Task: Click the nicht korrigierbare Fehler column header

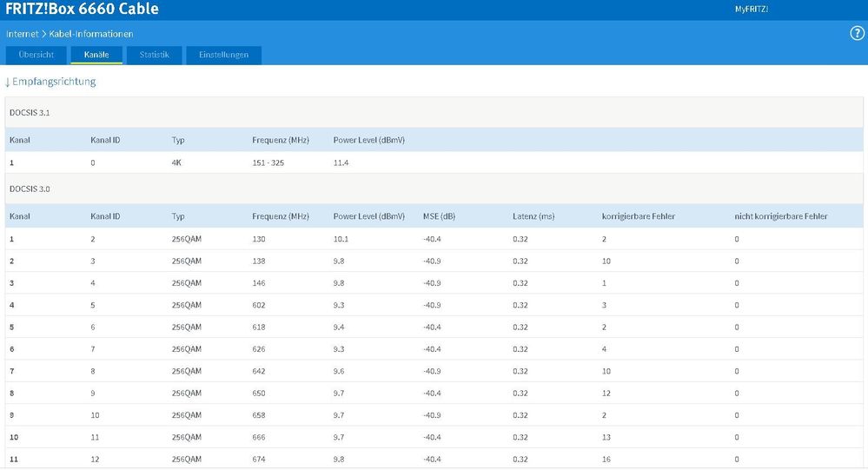Action: pos(780,216)
